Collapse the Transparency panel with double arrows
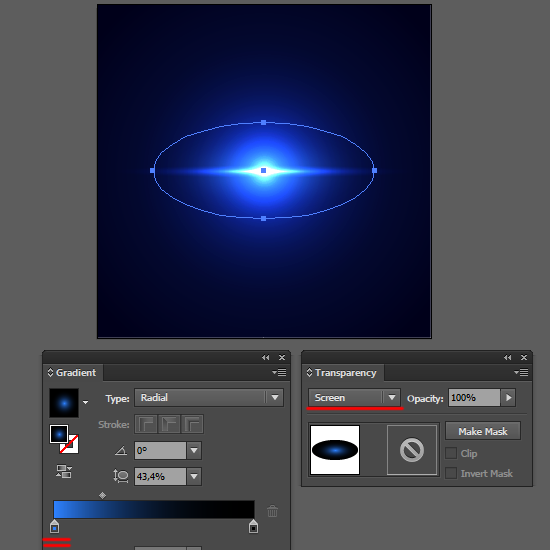Screen dimensions: 550x550 (508, 357)
